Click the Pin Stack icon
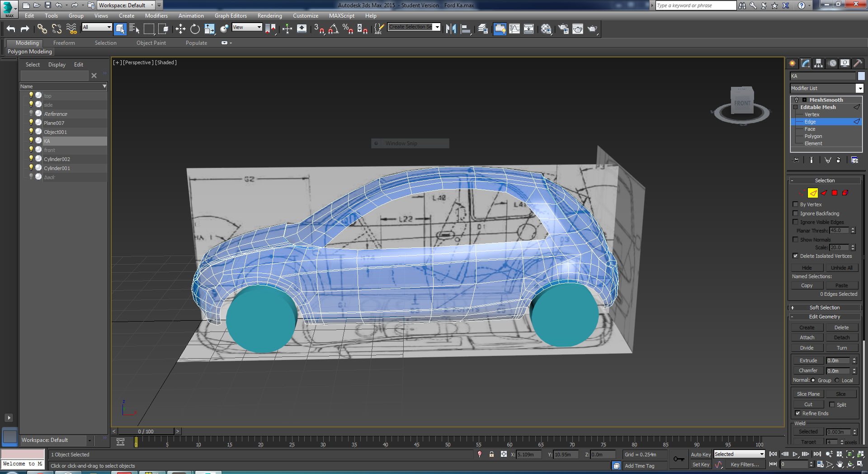 coord(796,160)
